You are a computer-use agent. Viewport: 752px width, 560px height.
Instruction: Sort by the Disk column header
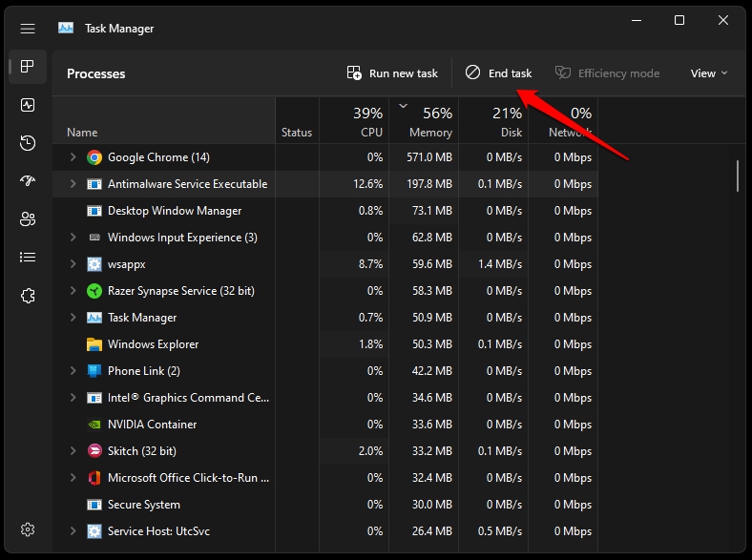click(493, 120)
